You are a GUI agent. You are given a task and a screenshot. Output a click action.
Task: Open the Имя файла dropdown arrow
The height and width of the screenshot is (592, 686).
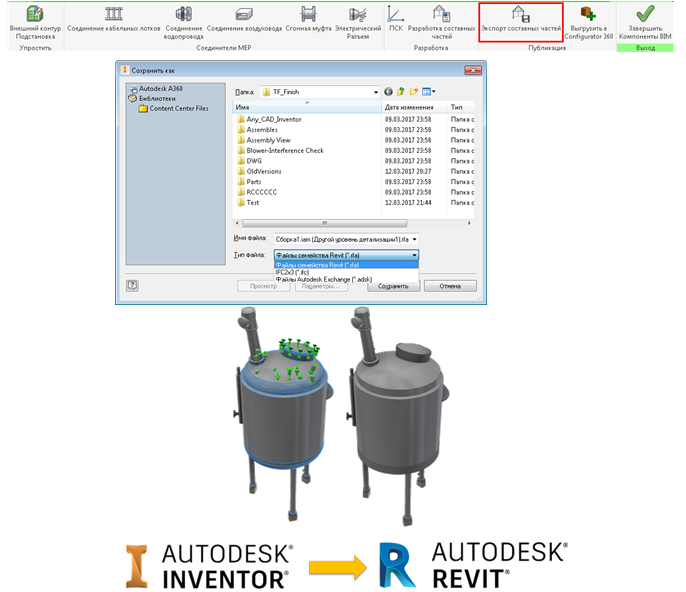(414, 239)
